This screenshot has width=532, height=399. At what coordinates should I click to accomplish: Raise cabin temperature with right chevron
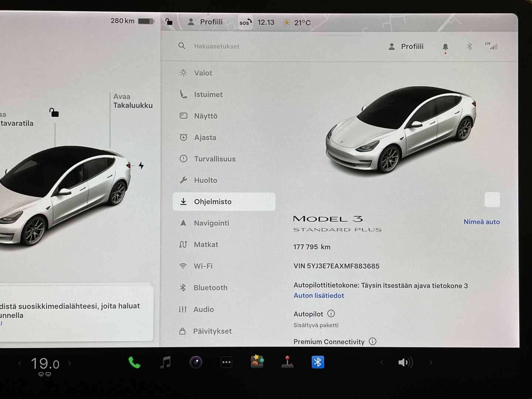(69, 363)
